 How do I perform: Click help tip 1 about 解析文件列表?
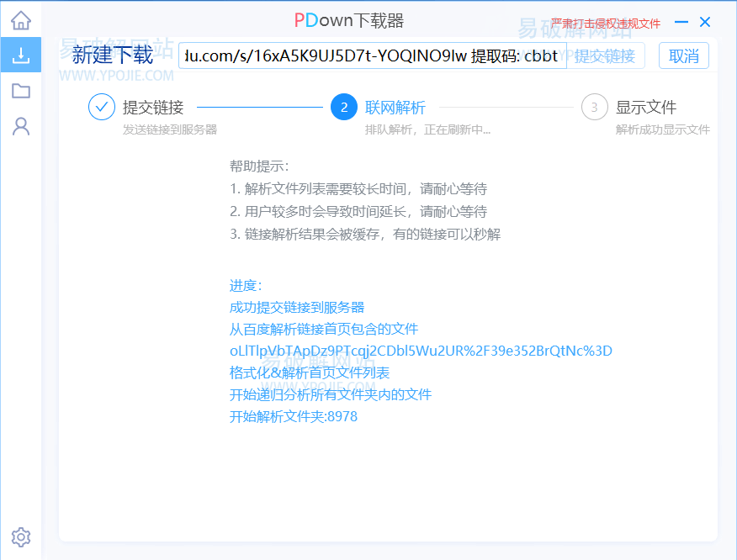click(x=358, y=189)
